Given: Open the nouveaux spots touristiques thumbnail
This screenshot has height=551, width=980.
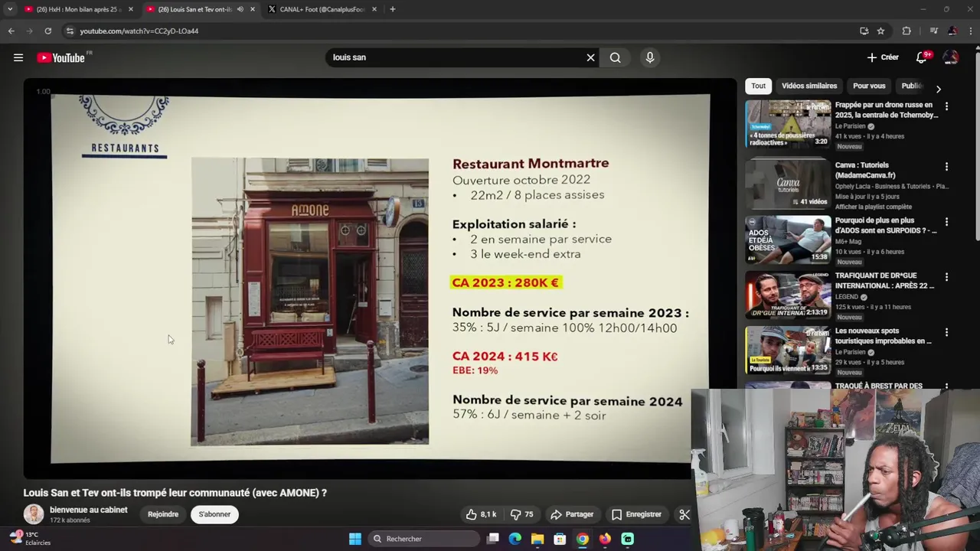Looking at the screenshot, I should (x=788, y=350).
